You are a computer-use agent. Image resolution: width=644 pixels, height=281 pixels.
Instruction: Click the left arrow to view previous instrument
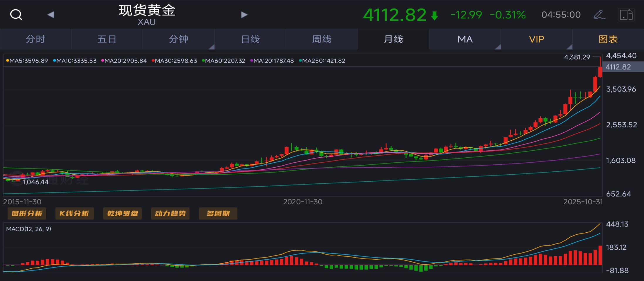click(x=51, y=14)
